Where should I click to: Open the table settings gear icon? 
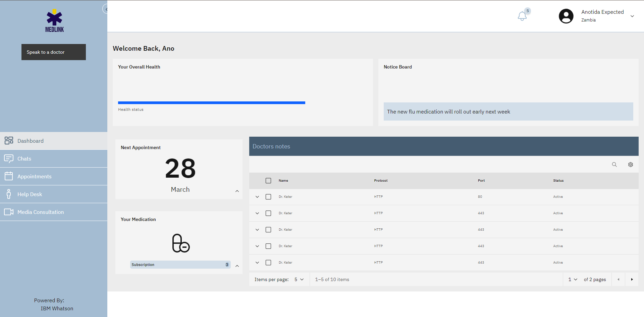click(630, 165)
